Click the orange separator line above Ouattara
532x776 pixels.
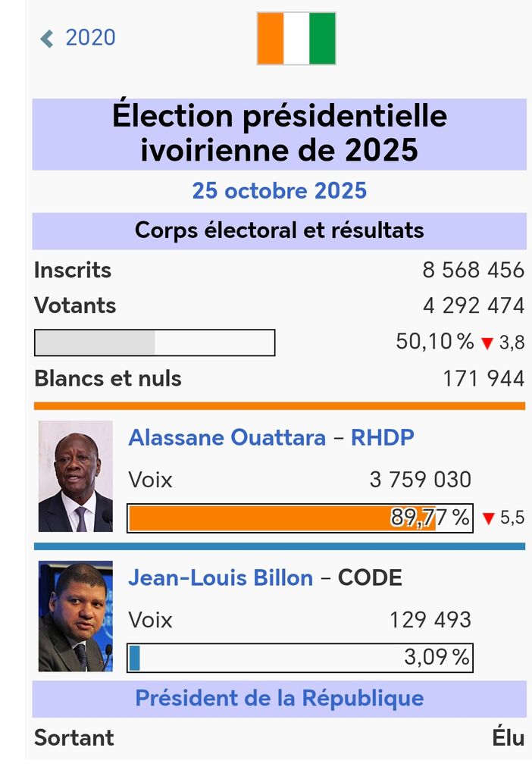(279, 406)
